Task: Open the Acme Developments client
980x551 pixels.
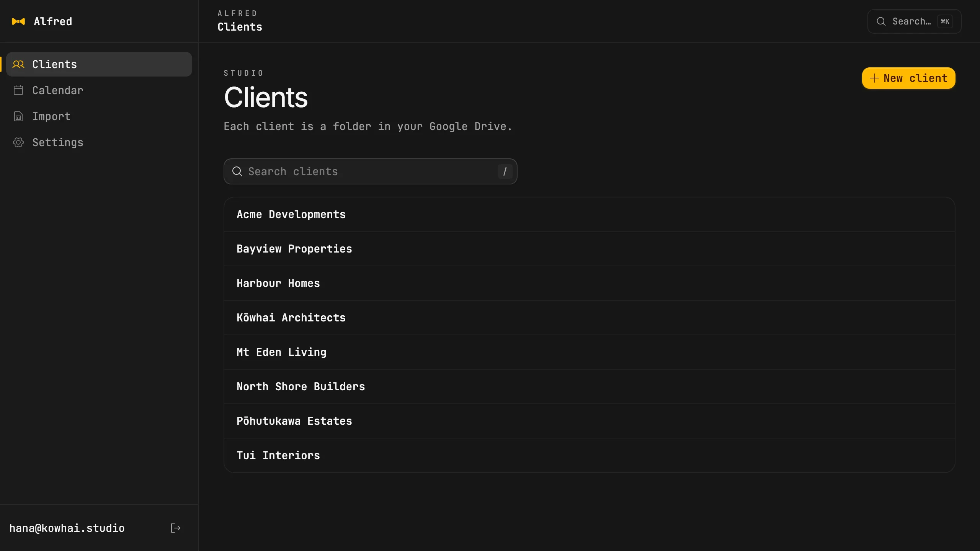Action: tap(589, 214)
